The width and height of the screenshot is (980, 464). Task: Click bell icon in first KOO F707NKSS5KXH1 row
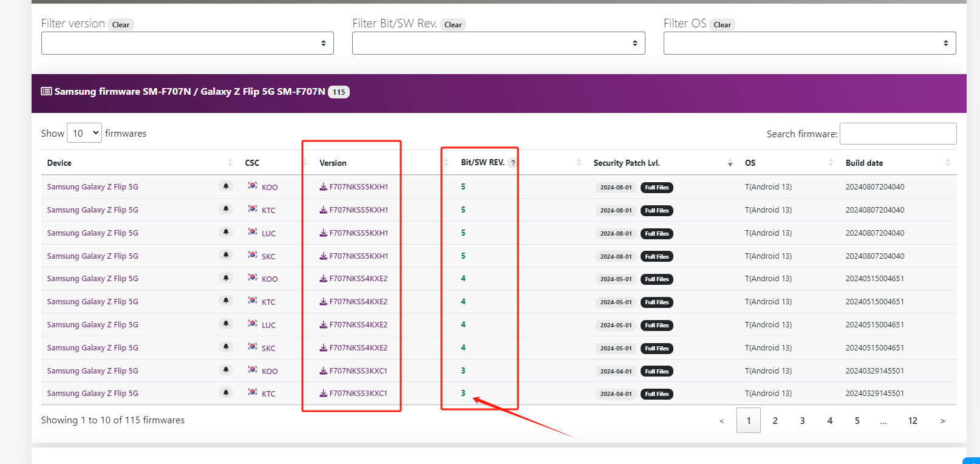pos(226,186)
